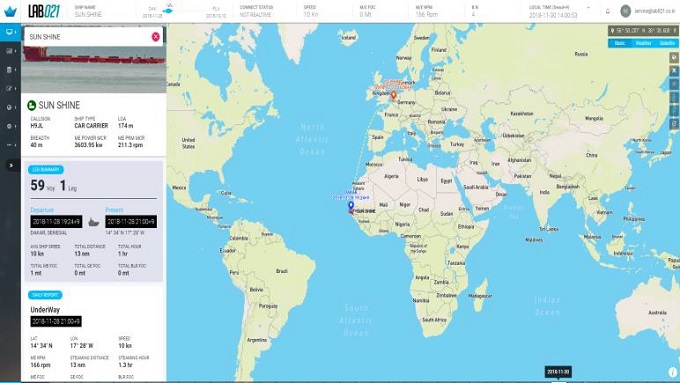Open the settings gear sidebar icon
Viewport: 680px width, 383px height.
point(9,126)
